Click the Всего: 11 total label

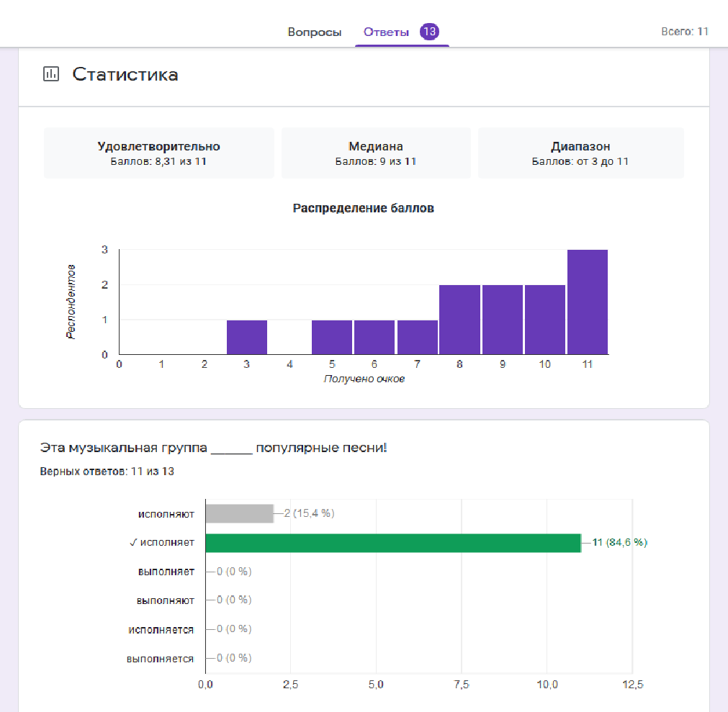click(685, 32)
